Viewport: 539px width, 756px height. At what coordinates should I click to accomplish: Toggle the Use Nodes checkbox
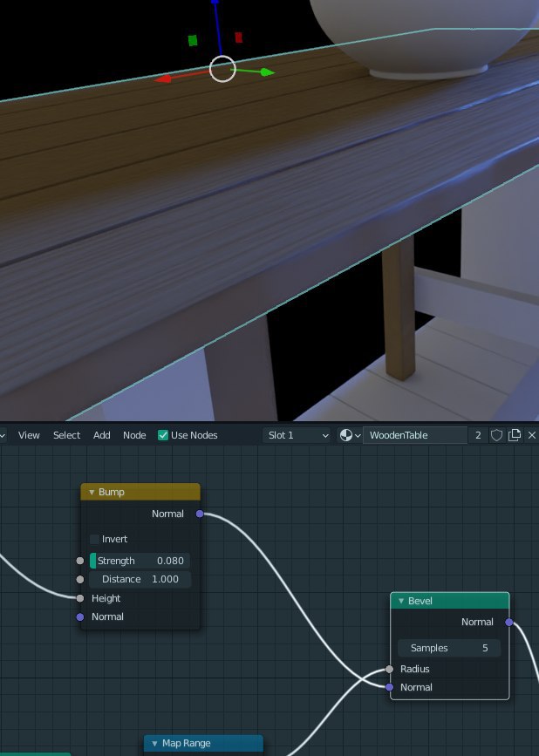click(163, 435)
